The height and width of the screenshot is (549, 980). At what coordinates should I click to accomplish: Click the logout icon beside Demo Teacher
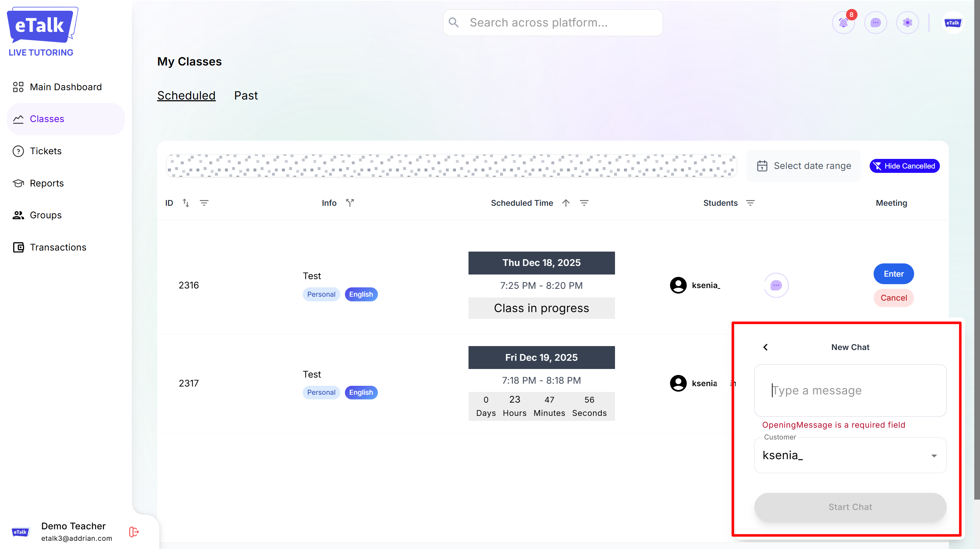pyautogui.click(x=134, y=531)
